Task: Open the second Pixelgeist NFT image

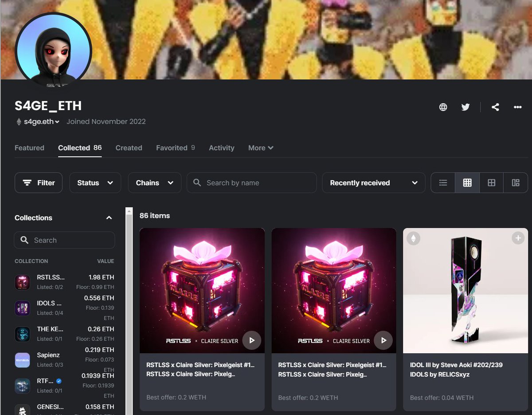Action: (x=334, y=291)
